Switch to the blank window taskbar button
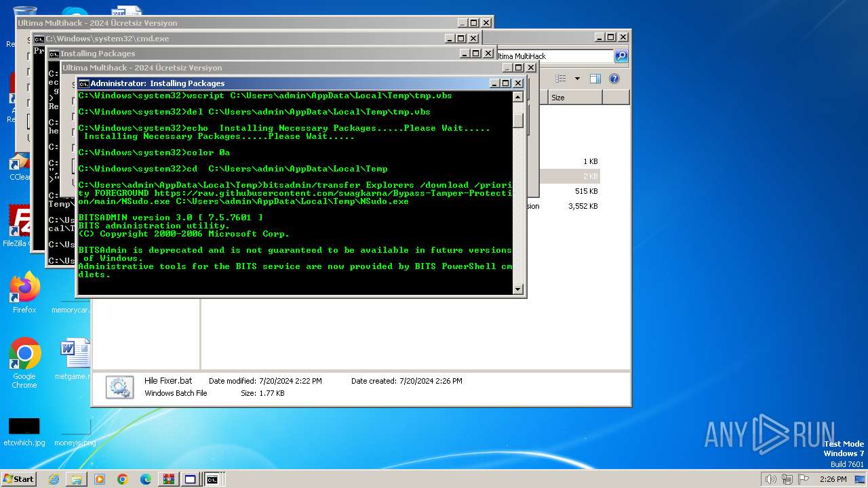Viewport: 868px width, 488px height. [191, 479]
